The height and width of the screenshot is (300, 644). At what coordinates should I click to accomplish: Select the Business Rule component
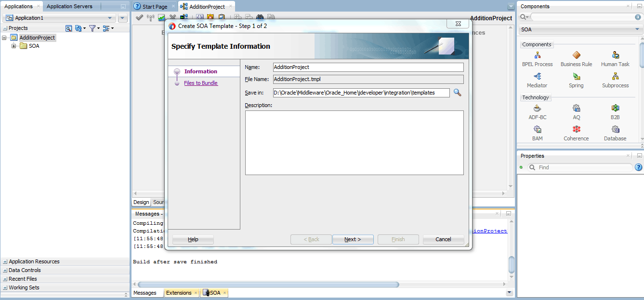576,59
